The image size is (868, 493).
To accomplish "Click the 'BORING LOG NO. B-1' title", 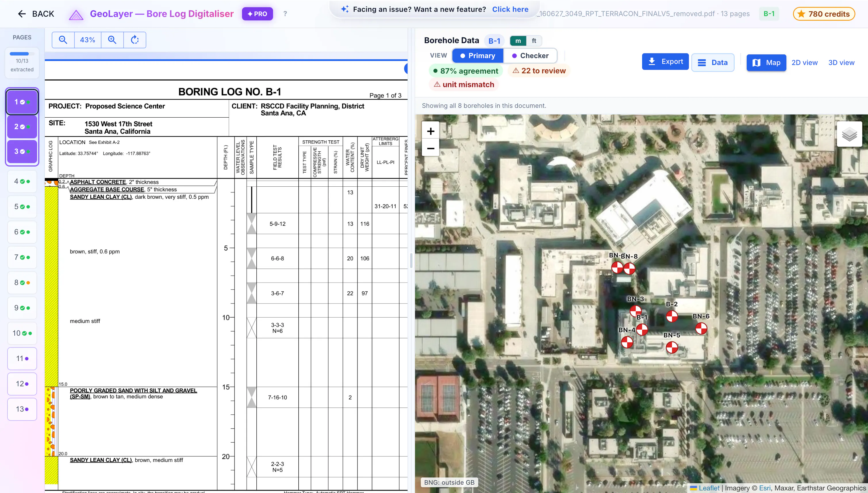I will pos(230,92).
